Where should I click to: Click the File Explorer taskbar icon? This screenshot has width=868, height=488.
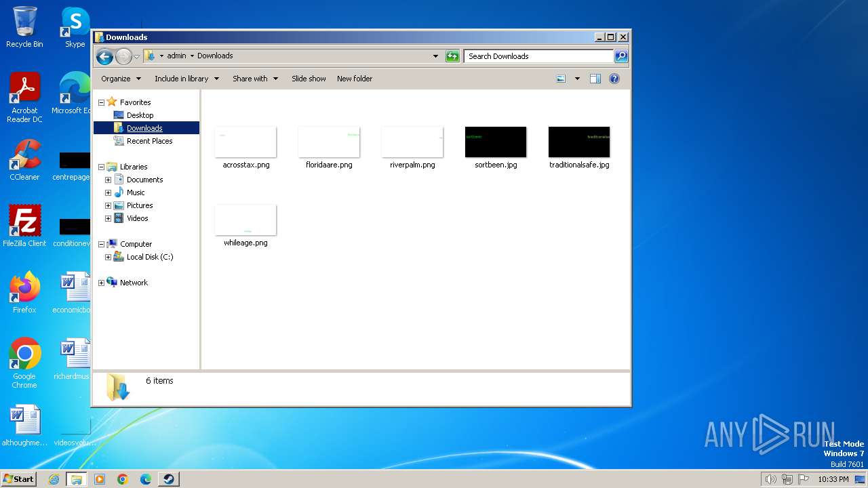77,479
